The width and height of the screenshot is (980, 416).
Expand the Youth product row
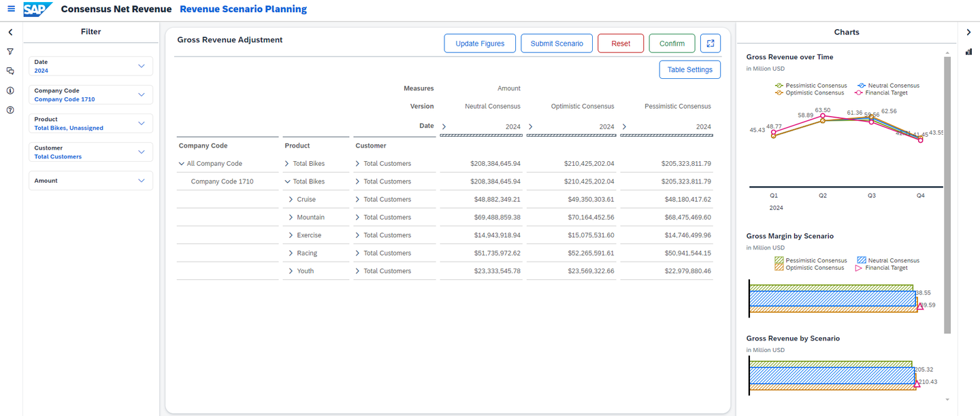(x=291, y=271)
